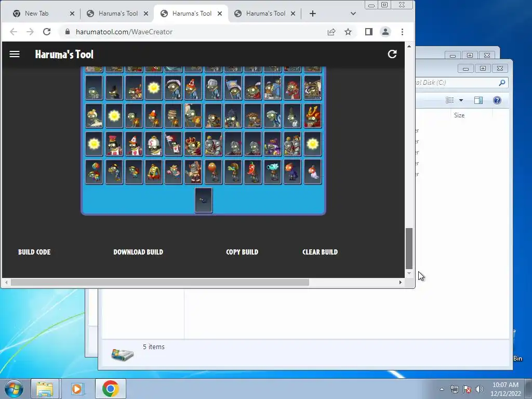Image resolution: width=532 pixels, height=399 pixels.
Task: Click the refresh icon in Haruma's Tool header
Action: coord(392,54)
